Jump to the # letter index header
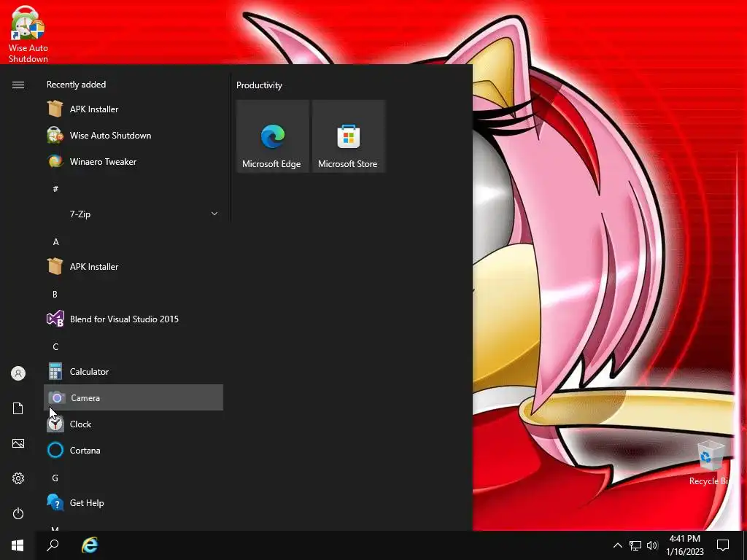 (x=55, y=189)
